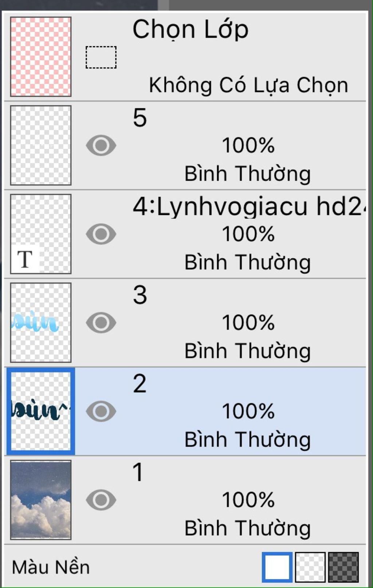
Task: Click the dark blue script layer 2 thumbnail
Action: [41, 411]
